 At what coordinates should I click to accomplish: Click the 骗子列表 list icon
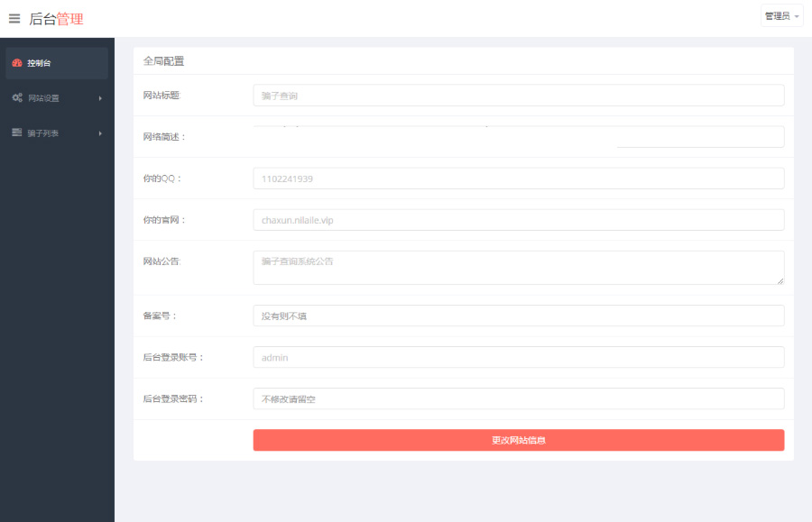click(17, 133)
